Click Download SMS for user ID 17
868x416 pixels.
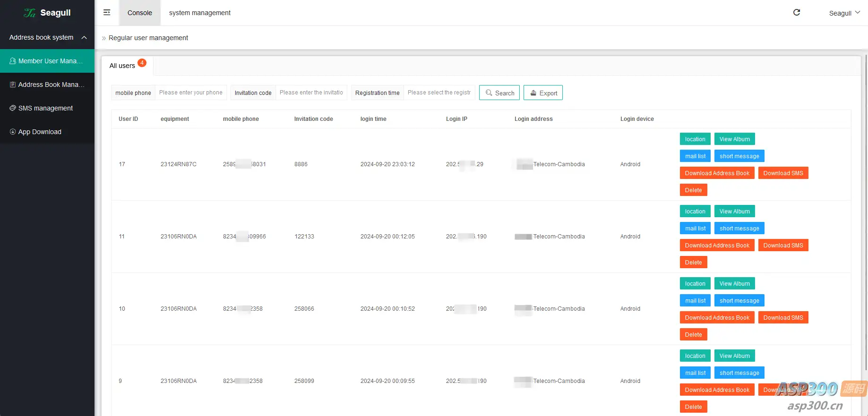pyautogui.click(x=783, y=173)
